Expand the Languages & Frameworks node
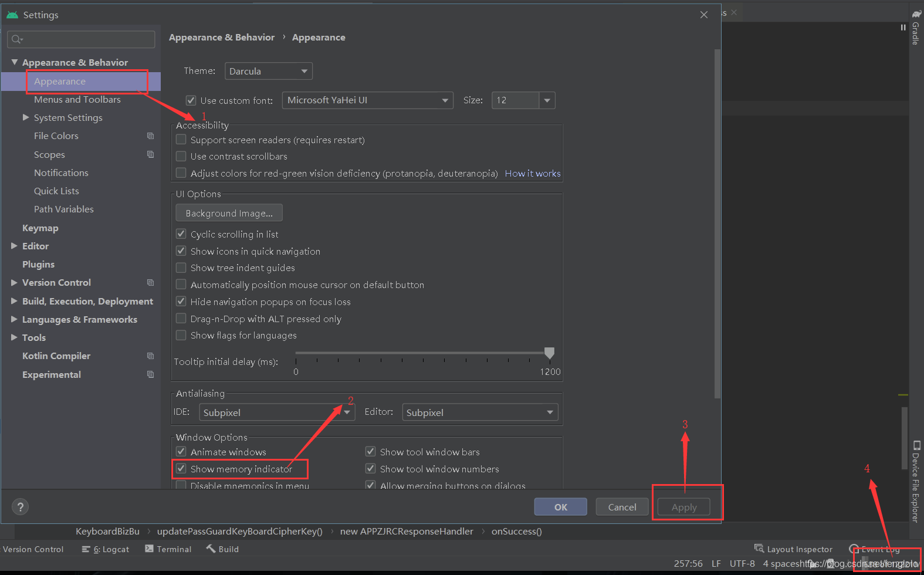This screenshot has height=575, width=924. (15, 319)
